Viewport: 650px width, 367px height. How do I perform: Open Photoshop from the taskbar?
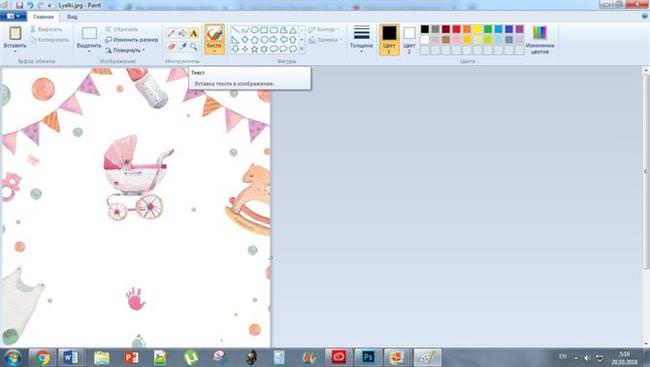(x=368, y=357)
